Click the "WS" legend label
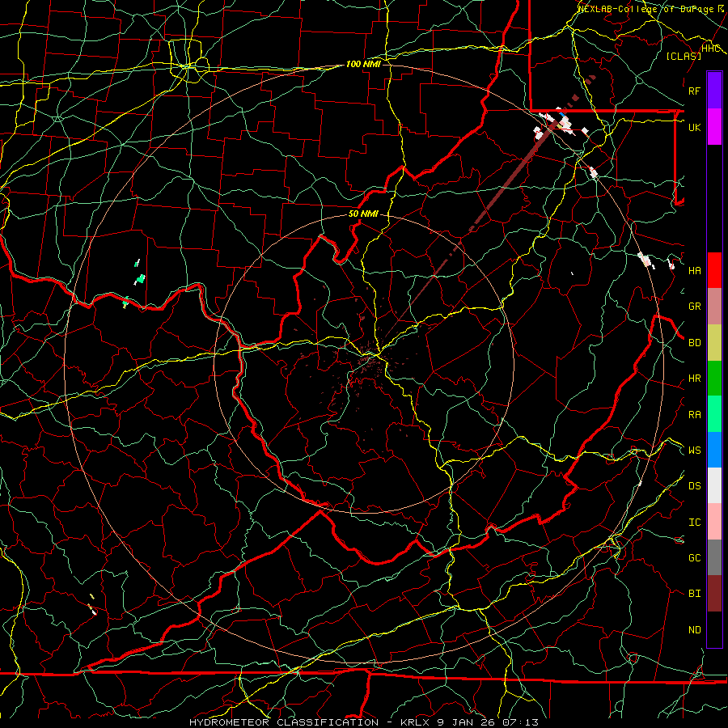Image resolution: width=728 pixels, height=728 pixels. 694,451
